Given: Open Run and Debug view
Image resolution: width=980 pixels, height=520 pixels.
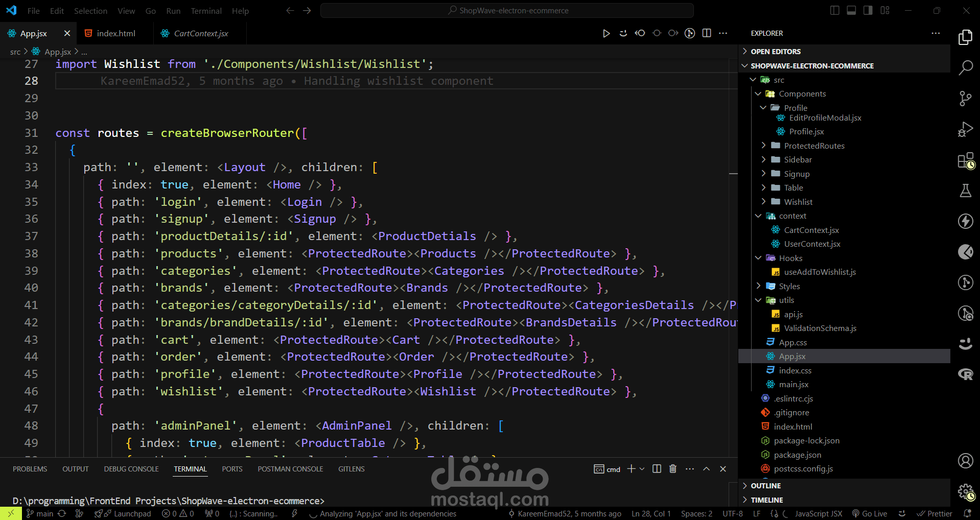Looking at the screenshot, I should click(965, 129).
